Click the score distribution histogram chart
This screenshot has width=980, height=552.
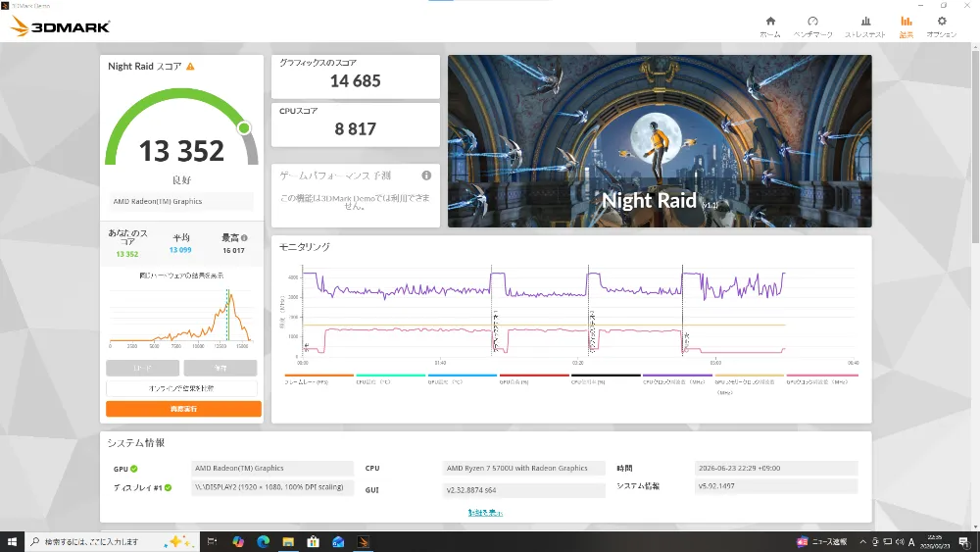pos(181,317)
